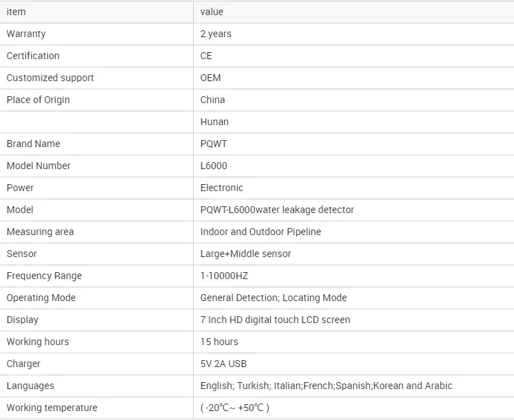Click the 'item' column header cell

point(16,12)
